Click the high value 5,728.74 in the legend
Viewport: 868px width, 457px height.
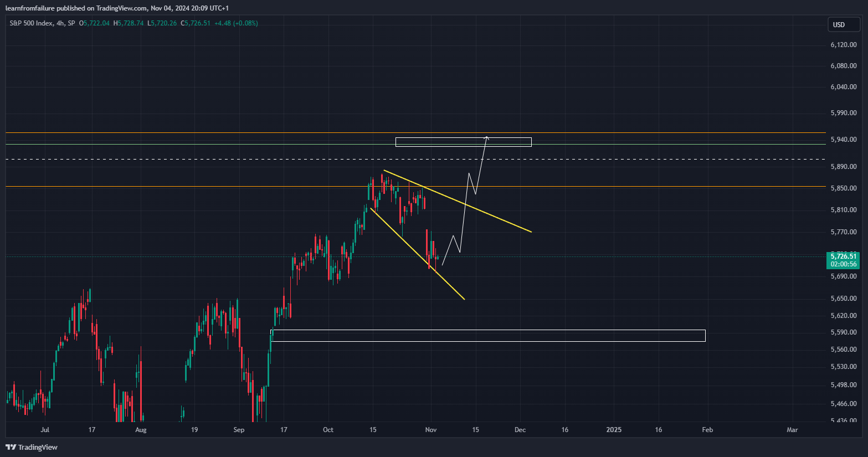point(131,23)
